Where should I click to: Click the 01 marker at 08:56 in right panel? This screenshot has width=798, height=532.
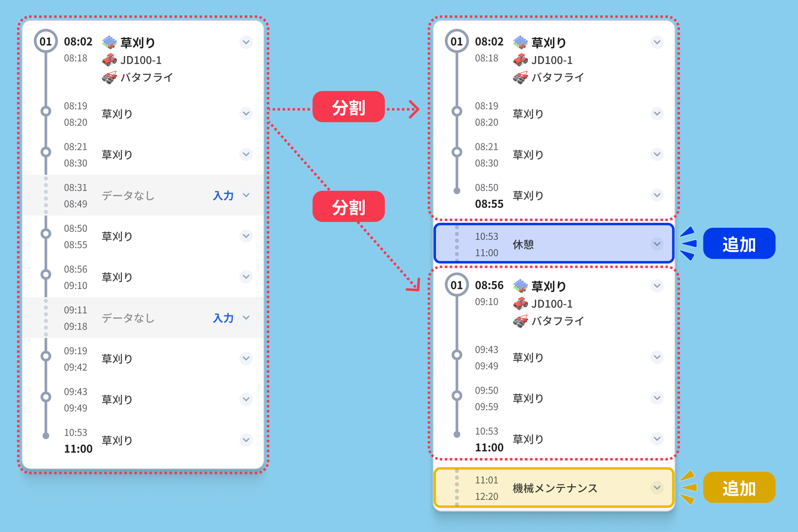457,285
